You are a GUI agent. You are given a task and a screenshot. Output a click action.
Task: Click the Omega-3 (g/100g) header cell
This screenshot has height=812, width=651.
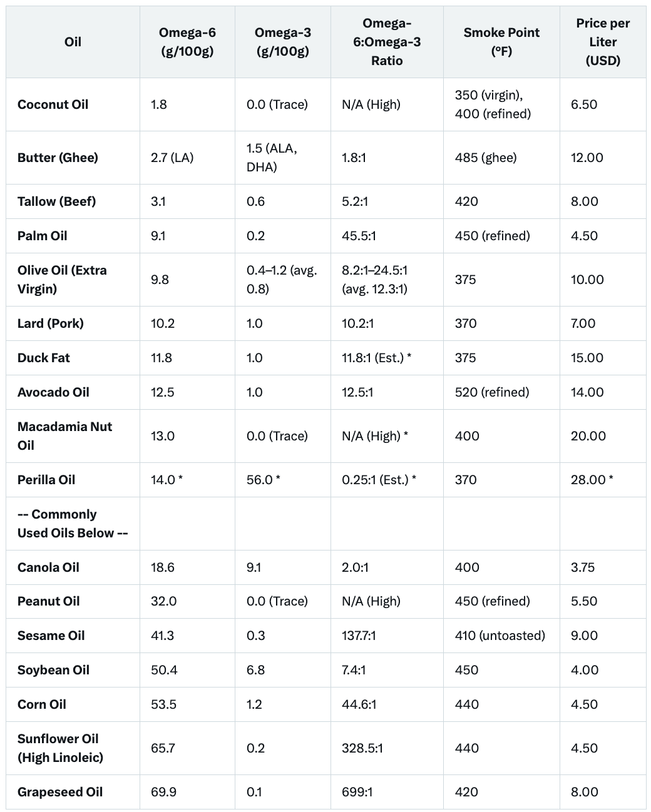[283, 42]
